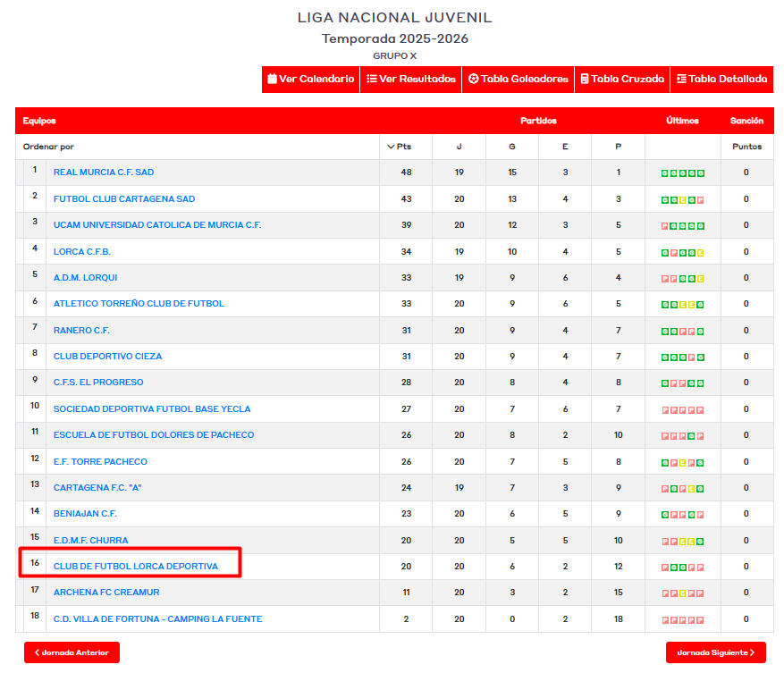The image size is (784, 673).
Task: Sort by P column header
Action: pos(618,147)
